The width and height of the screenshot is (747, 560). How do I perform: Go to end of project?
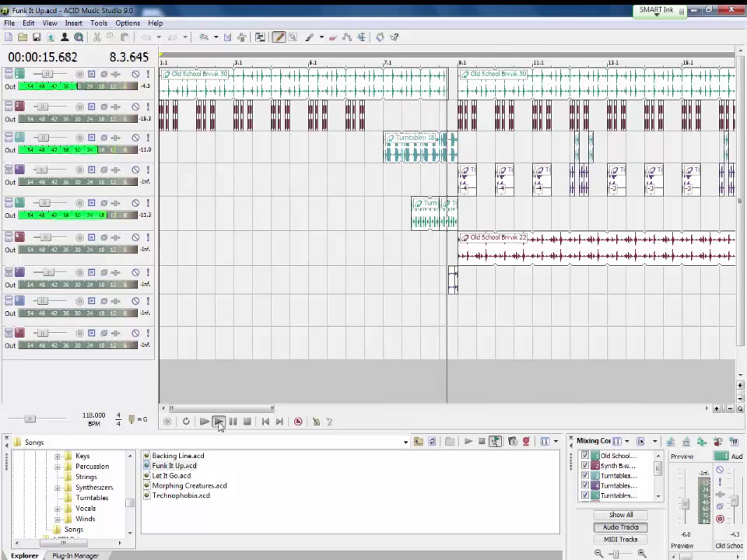coord(279,422)
